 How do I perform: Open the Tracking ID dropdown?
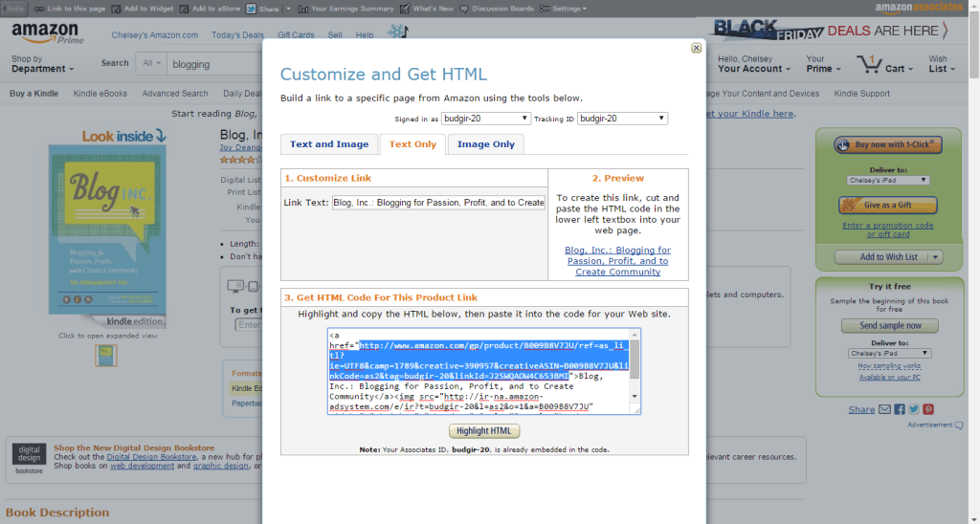pyautogui.click(x=622, y=119)
